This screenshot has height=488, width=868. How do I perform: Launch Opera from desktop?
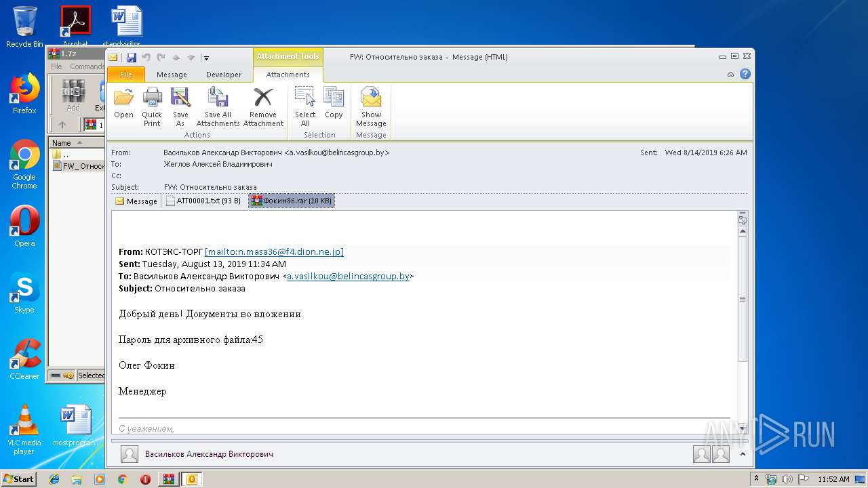point(24,226)
